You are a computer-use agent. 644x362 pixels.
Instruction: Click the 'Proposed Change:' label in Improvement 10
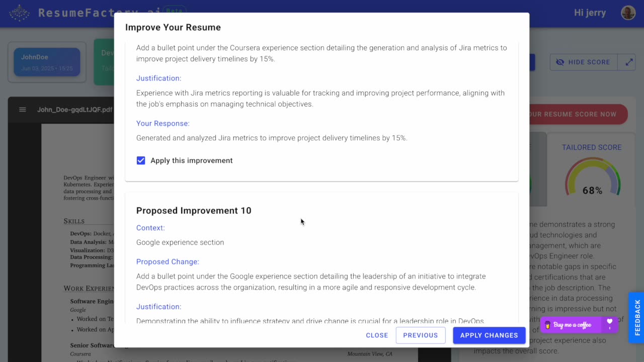168,261
